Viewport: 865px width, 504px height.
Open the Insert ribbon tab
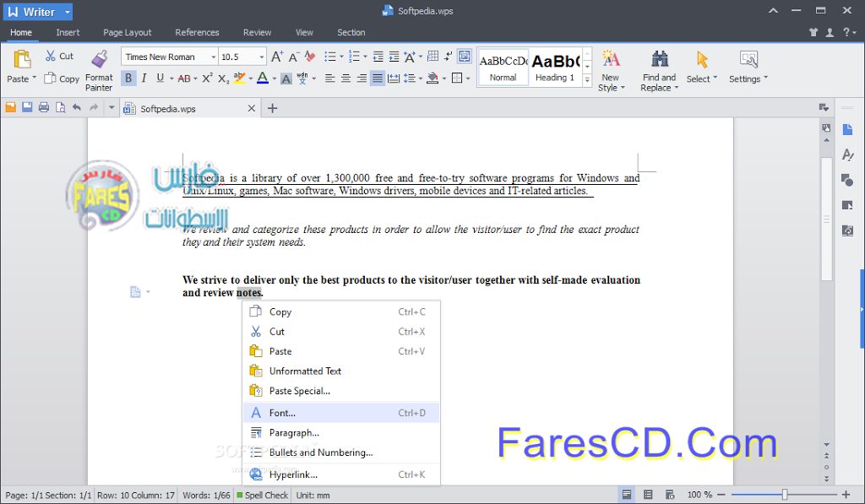(x=68, y=33)
